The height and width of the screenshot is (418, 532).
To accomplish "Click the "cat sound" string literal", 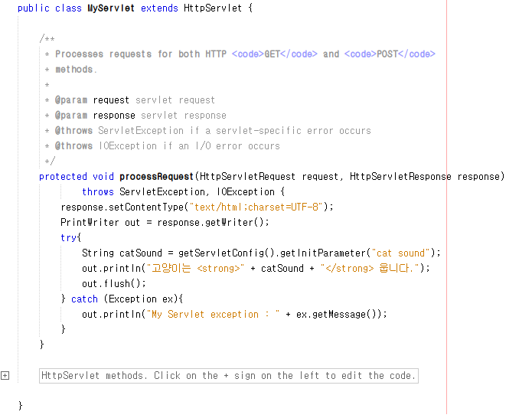I will click(x=400, y=253).
